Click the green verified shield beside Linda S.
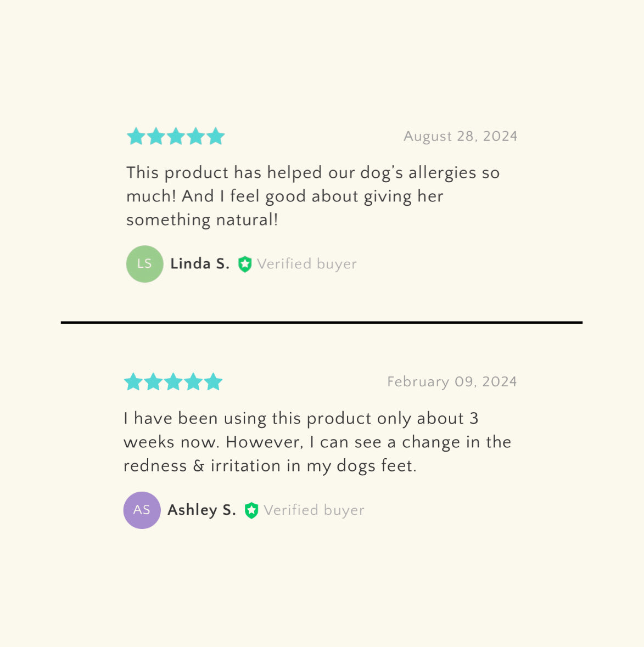 point(245,265)
